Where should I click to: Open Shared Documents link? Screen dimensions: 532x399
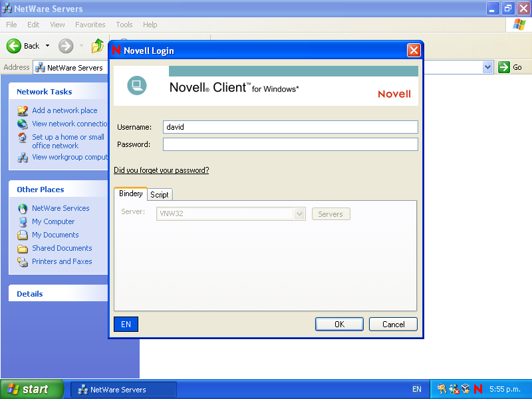pyautogui.click(x=62, y=248)
